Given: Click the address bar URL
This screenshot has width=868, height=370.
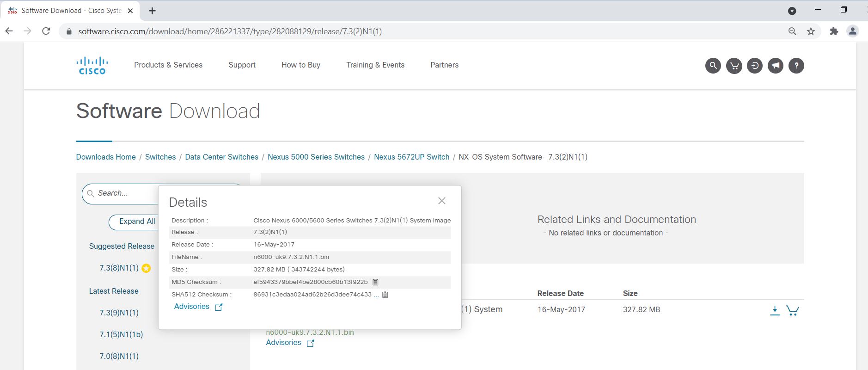Looking at the screenshot, I should coord(230,31).
